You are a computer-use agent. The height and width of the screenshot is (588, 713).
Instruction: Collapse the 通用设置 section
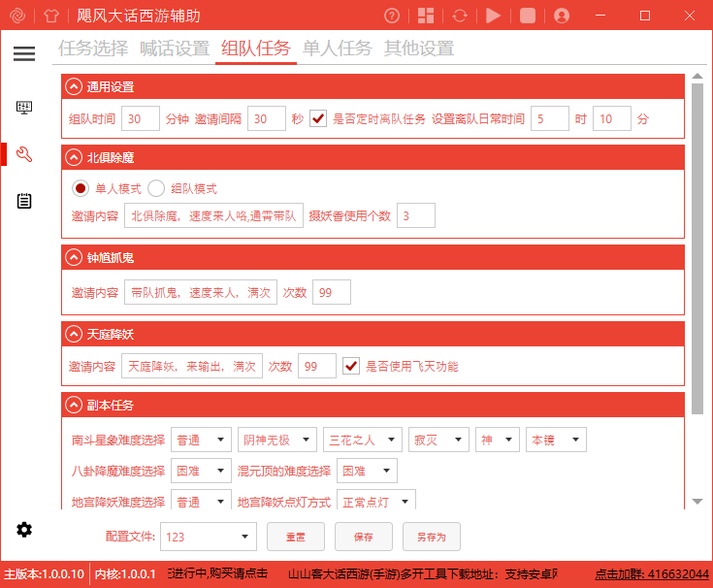pos(73,86)
